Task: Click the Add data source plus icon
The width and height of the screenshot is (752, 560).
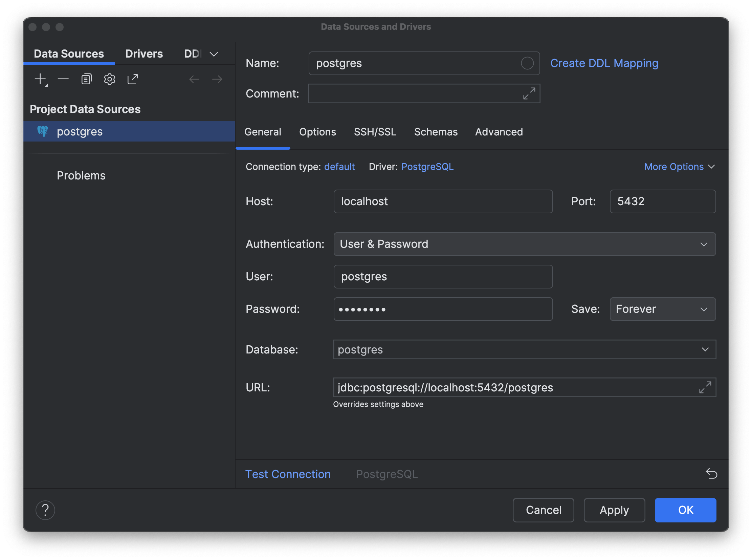Action: [x=41, y=79]
